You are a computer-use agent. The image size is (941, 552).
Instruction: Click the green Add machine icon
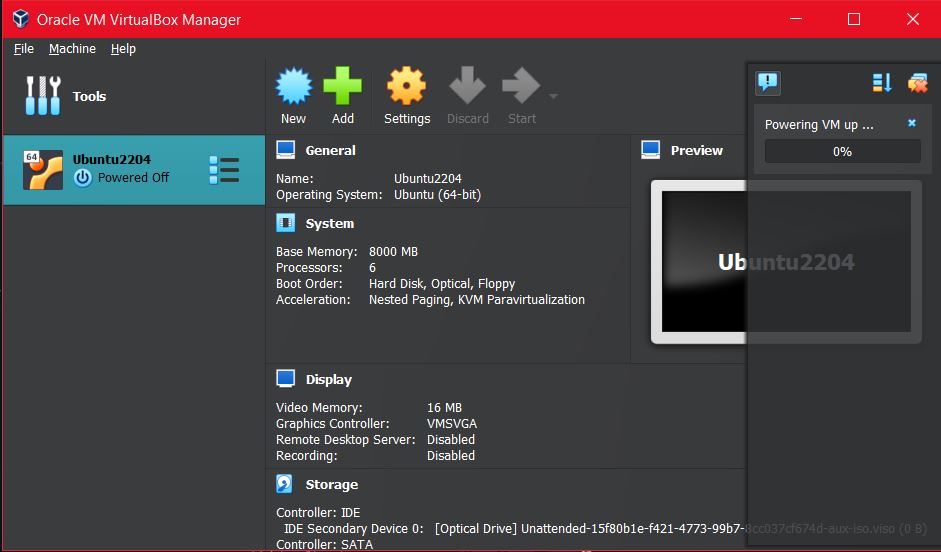coord(343,86)
